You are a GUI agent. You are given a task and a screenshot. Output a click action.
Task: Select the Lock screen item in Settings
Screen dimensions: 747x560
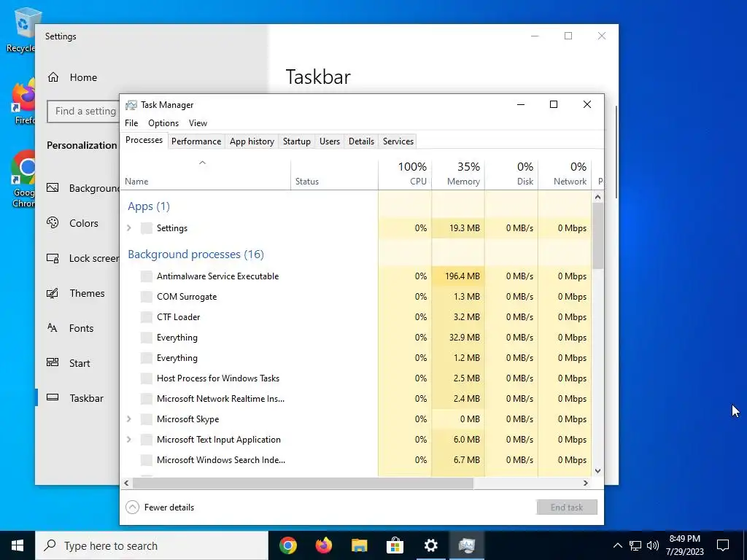[x=78, y=258]
